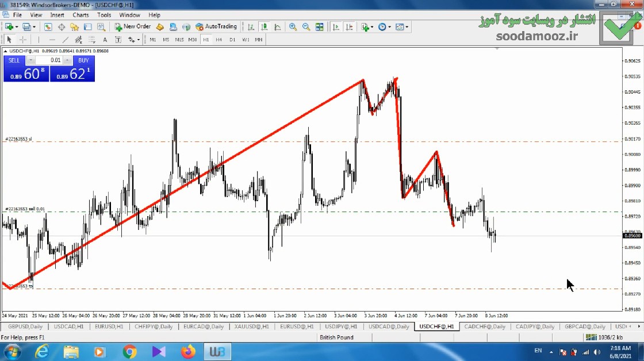Switch timeframe to M15
Screen dimensions: 644x361
point(179,40)
